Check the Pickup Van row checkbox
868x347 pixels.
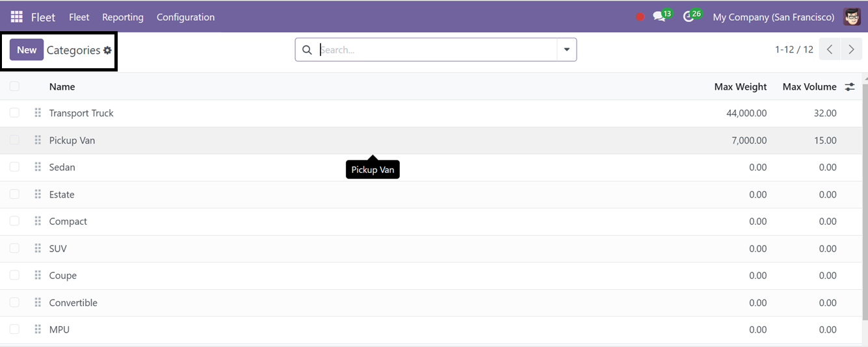click(14, 140)
